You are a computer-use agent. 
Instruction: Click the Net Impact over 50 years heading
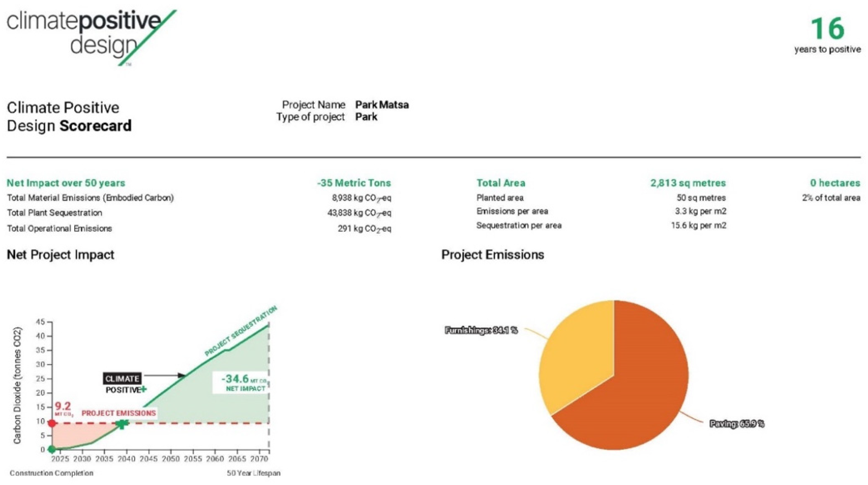[x=66, y=183]
